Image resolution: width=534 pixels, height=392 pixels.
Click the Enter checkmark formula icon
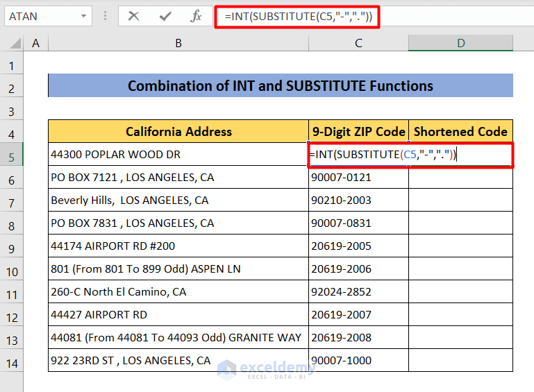pyautogui.click(x=165, y=16)
